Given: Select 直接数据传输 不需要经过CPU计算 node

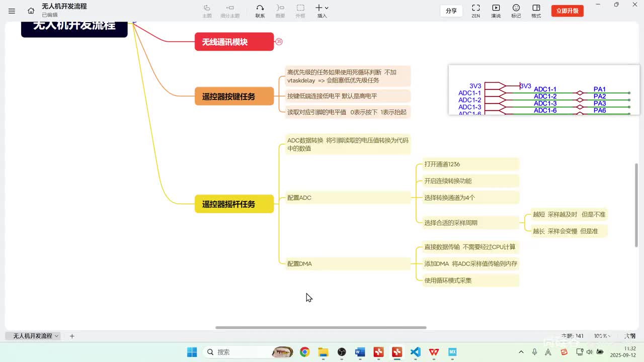Looking at the screenshot, I should (x=470, y=247).
